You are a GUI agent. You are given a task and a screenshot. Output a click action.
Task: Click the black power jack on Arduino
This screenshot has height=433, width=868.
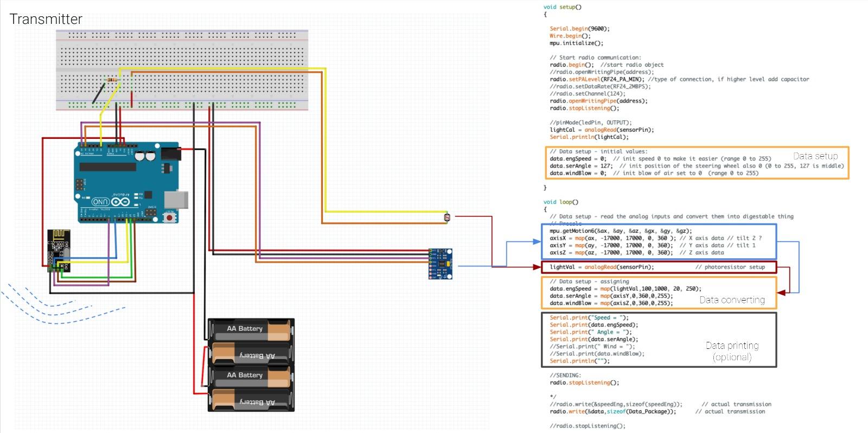[x=171, y=154]
